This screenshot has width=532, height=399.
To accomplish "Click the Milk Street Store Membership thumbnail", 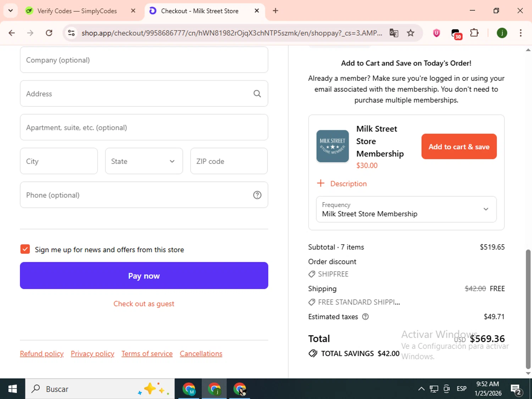I will [332, 146].
